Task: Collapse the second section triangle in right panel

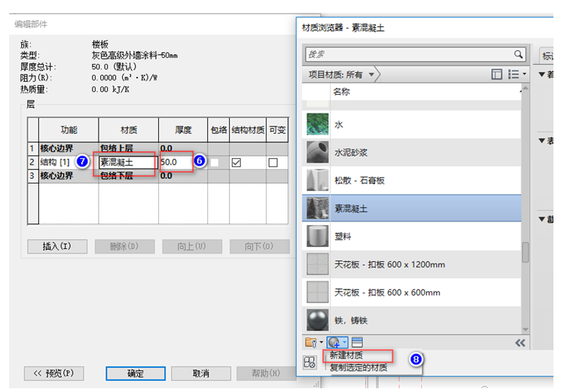Action: pyautogui.click(x=541, y=141)
